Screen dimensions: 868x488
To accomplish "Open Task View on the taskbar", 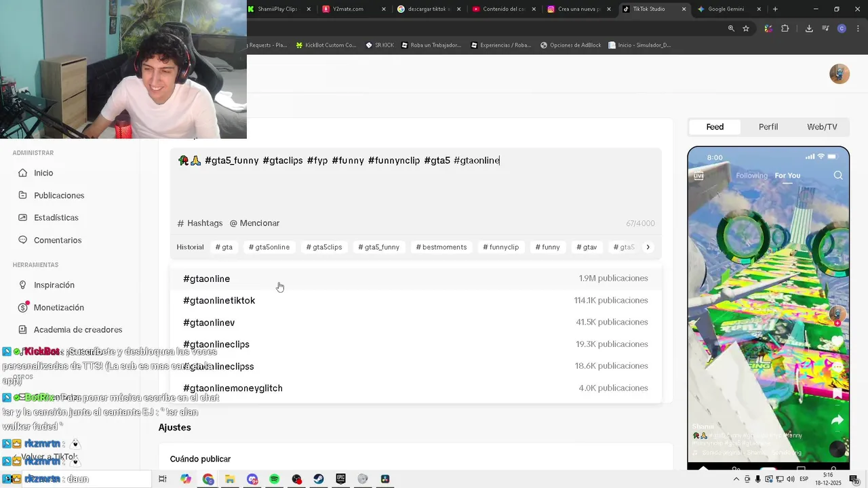I will pyautogui.click(x=163, y=479).
